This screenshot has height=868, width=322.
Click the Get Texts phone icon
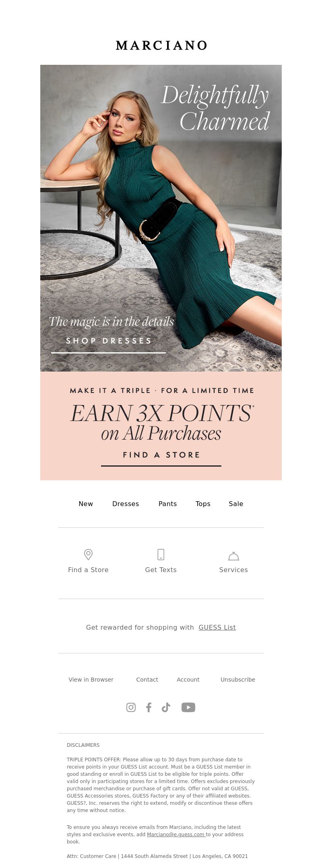161,554
